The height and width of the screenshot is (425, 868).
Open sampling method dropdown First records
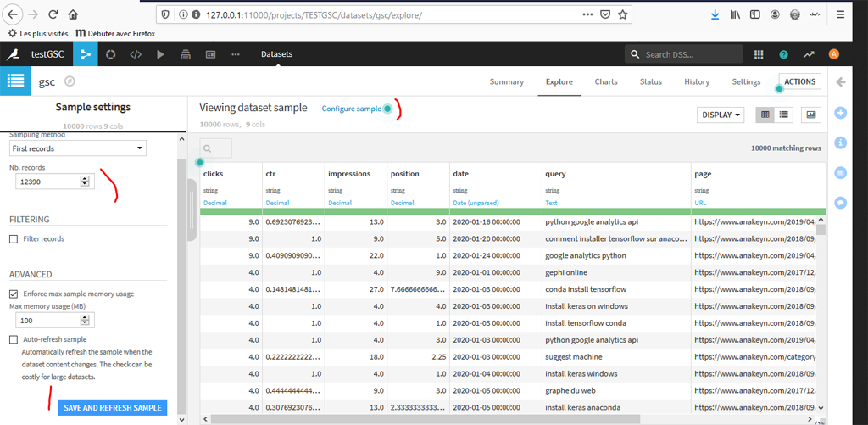point(78,148)
